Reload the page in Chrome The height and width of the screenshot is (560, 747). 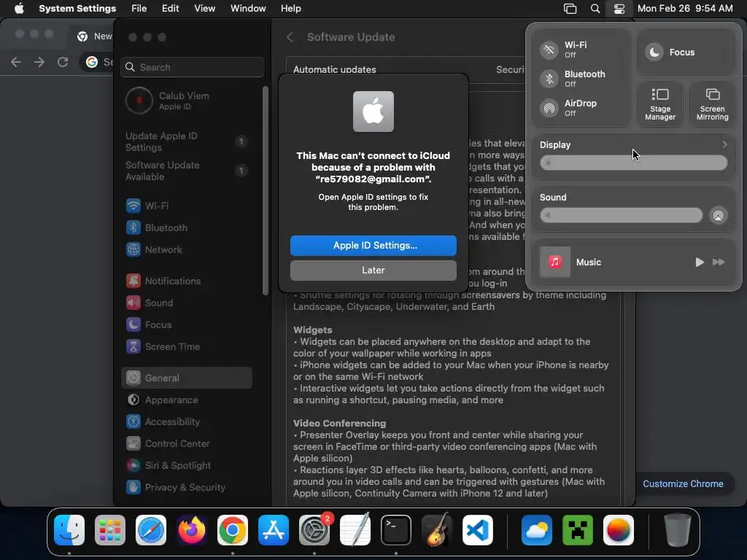(63, 62)
